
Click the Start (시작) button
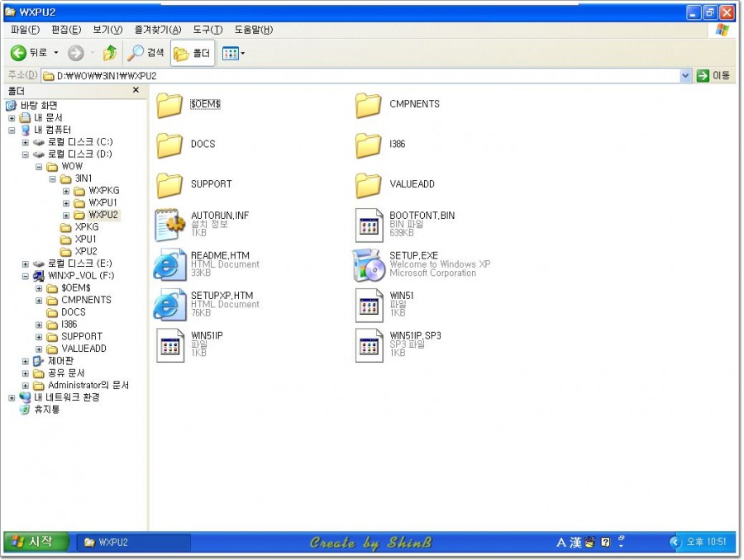click(x=36, y=542)
